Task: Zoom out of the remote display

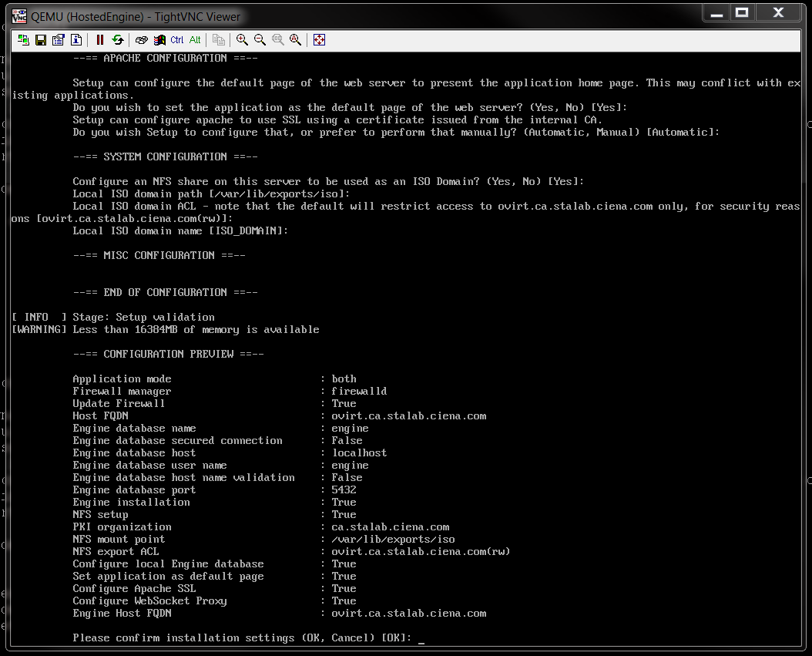Action: [260, 40]
